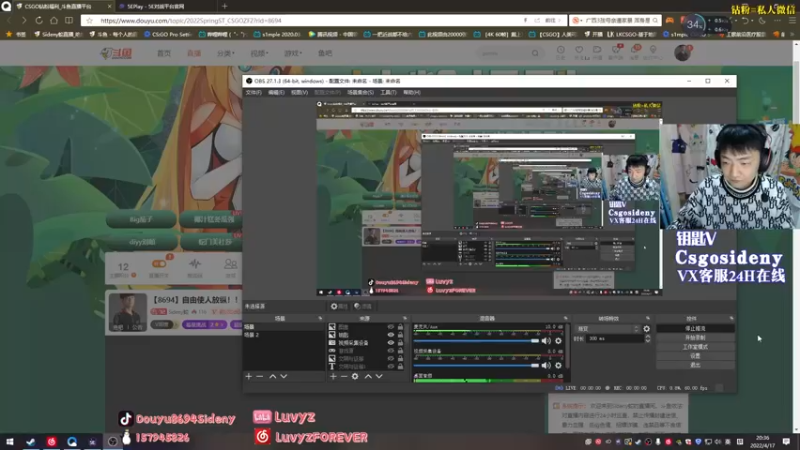Open the 视图(V) menu in OBS
800x450 pixels.
[299, 92]
